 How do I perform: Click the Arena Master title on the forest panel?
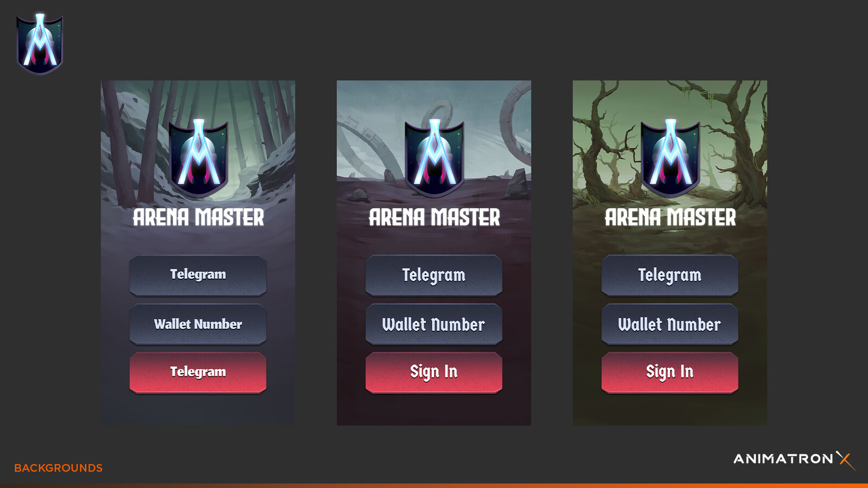tap(199, 217)
